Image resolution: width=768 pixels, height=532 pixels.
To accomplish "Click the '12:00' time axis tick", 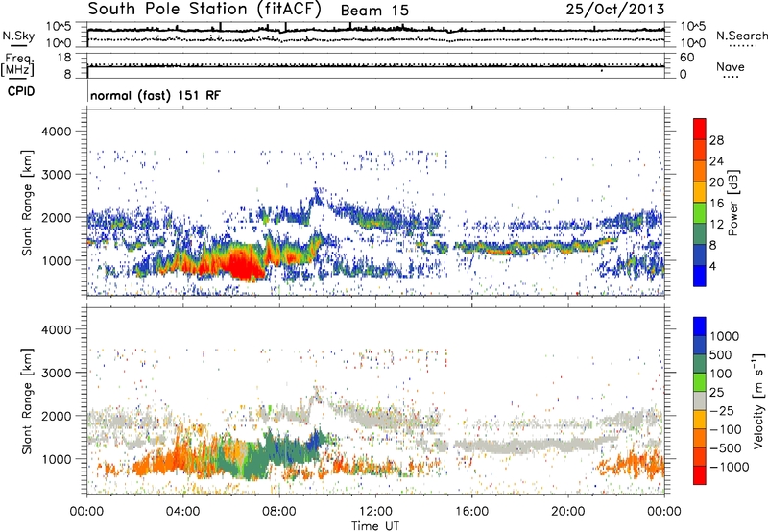I will click(x=375, y=512).
